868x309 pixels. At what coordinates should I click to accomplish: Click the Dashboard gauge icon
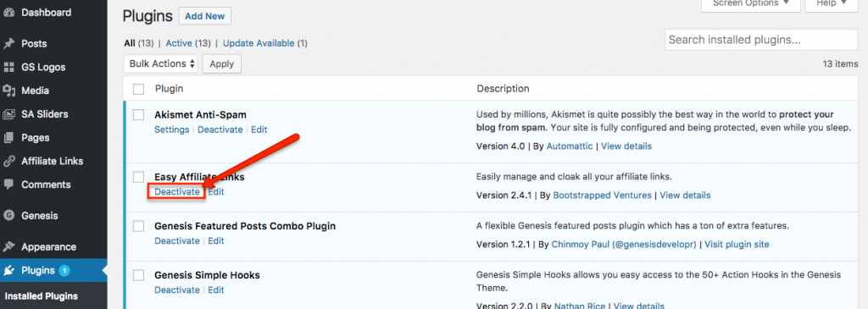pyautogui.click(x=8, y=12)
